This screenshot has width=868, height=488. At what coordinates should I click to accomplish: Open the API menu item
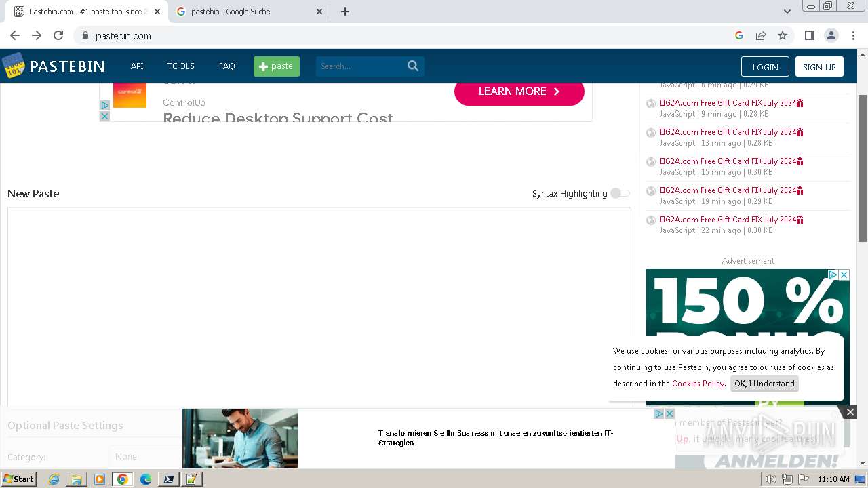pos(137,66)
